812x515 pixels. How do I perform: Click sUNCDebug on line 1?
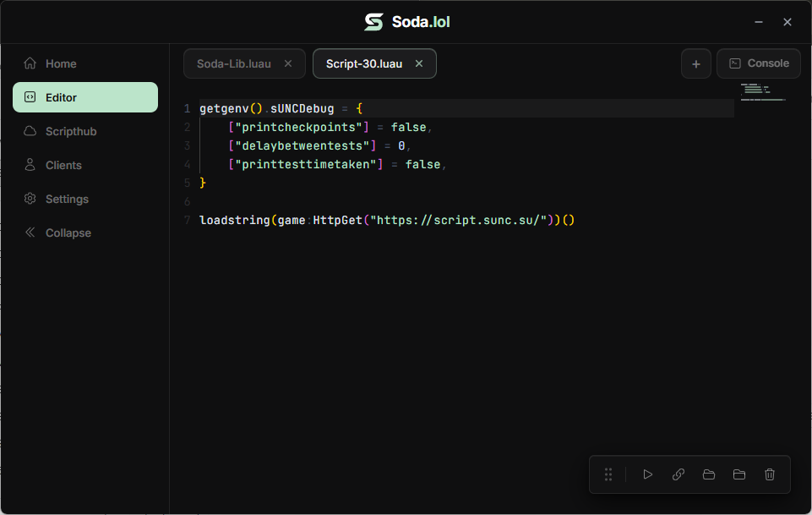click(x=302, y=109)
